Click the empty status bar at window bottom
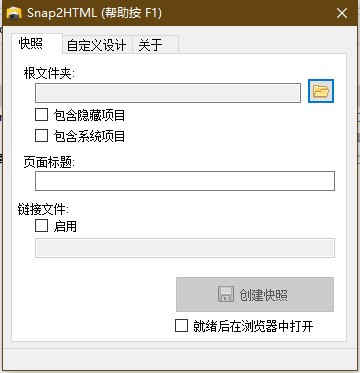This screenshot has height=373, width=360. [180, 358]
